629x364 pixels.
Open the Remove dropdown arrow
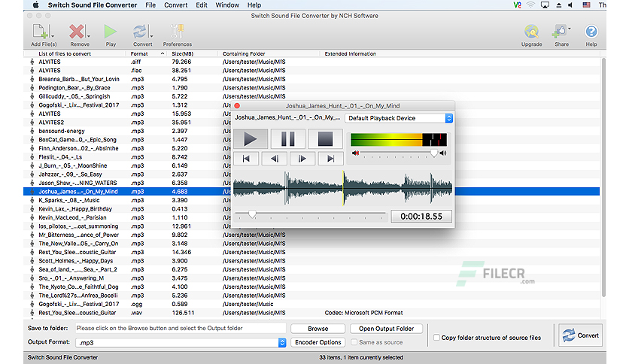coord(88,36)
